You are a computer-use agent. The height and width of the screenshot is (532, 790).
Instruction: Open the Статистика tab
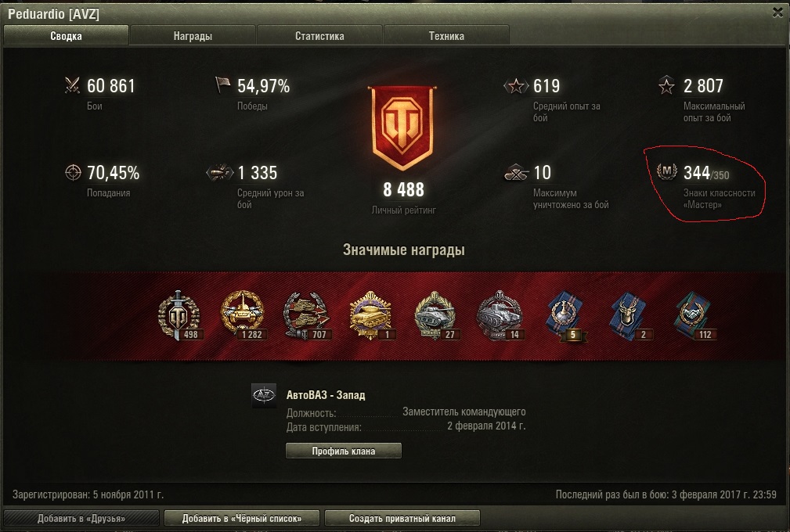tap(319, 36)
